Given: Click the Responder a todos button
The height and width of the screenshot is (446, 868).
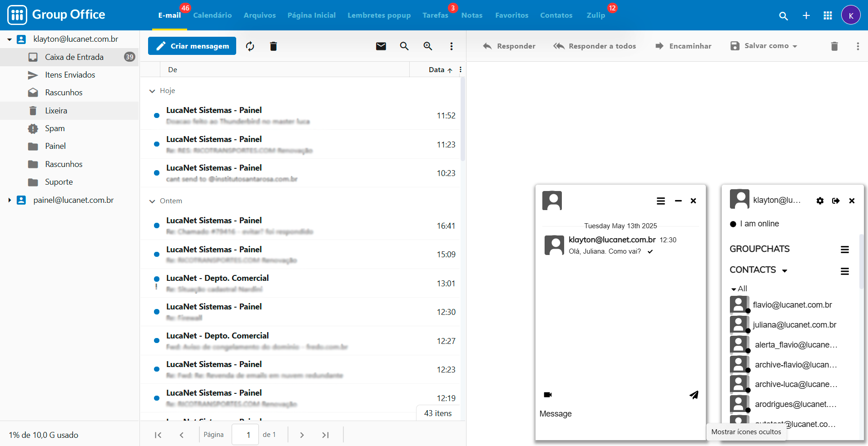Looking at the screenshot, I should [x=595, y=46].
